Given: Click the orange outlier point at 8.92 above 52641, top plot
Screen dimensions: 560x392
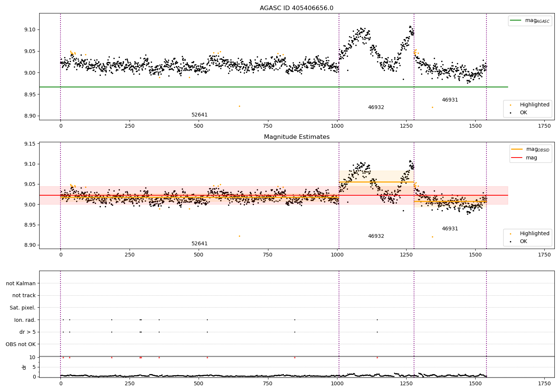Looking at the screenshot, I should click(239, 106).
